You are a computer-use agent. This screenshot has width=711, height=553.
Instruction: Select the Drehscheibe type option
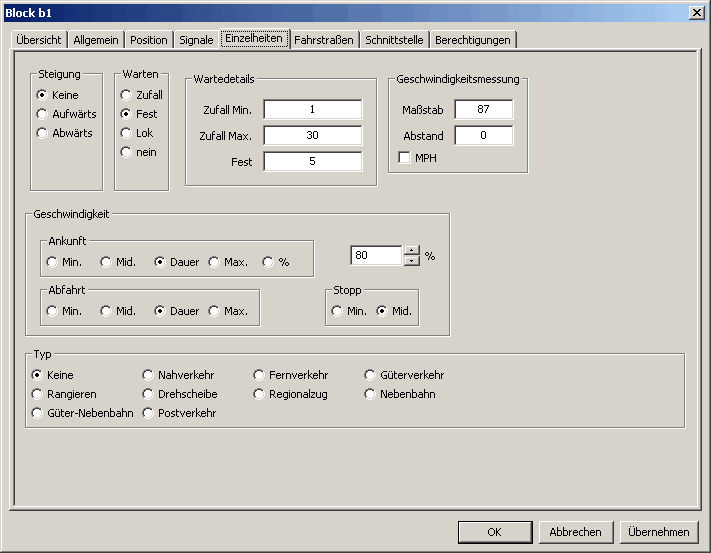[149, 394]
